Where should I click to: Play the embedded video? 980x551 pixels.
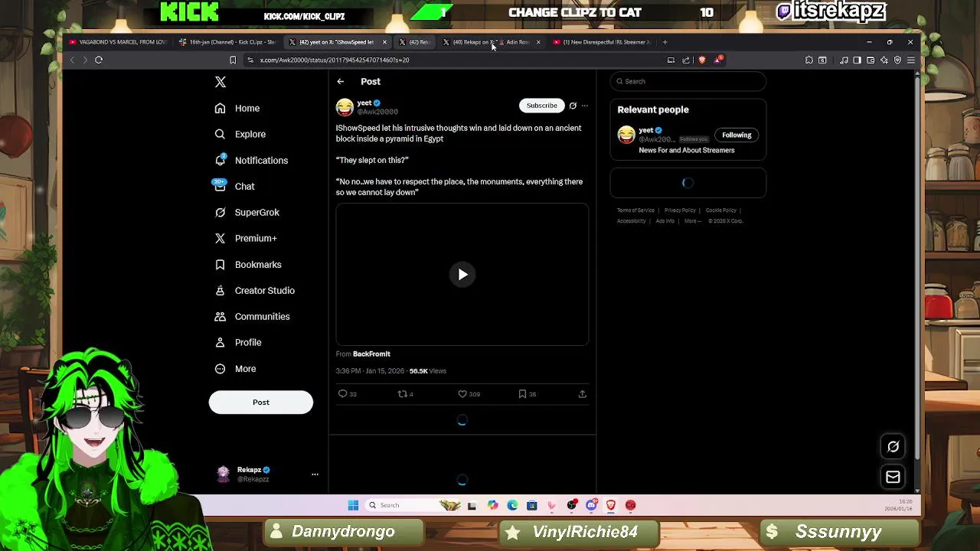coord(462,275)
